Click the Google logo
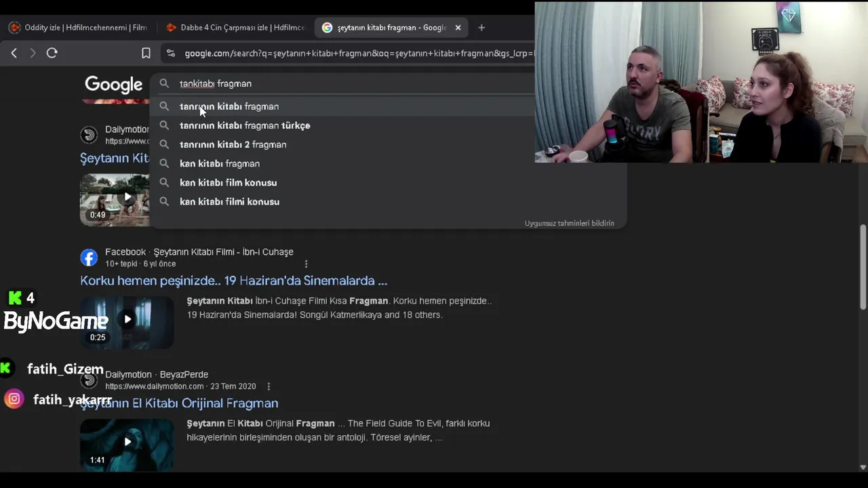This screenshot has height=488, width=868. (x=113, y=84)
